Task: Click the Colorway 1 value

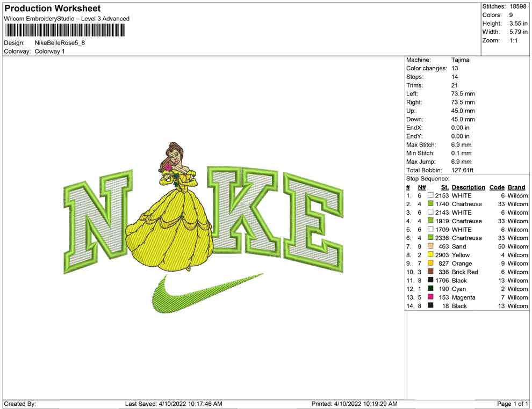Action: pos(49,52)
